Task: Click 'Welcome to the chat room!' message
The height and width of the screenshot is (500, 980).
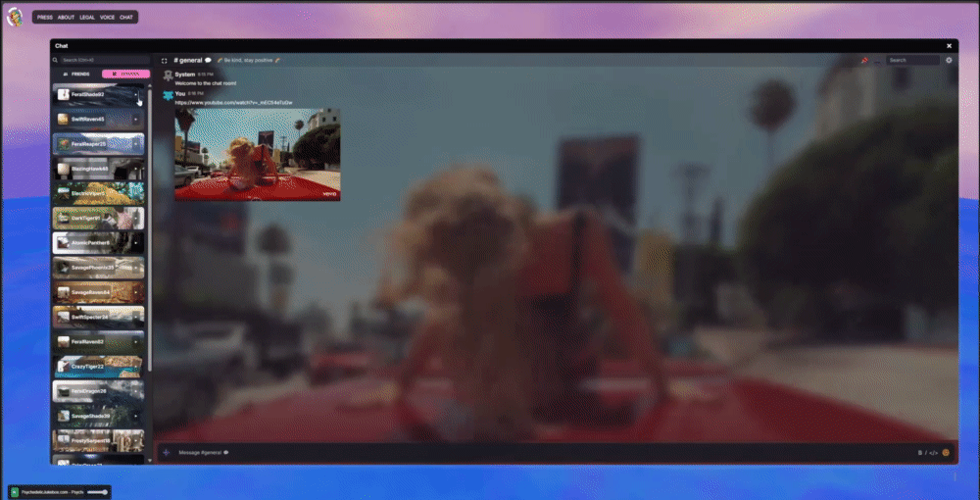Action: [206, 83]
